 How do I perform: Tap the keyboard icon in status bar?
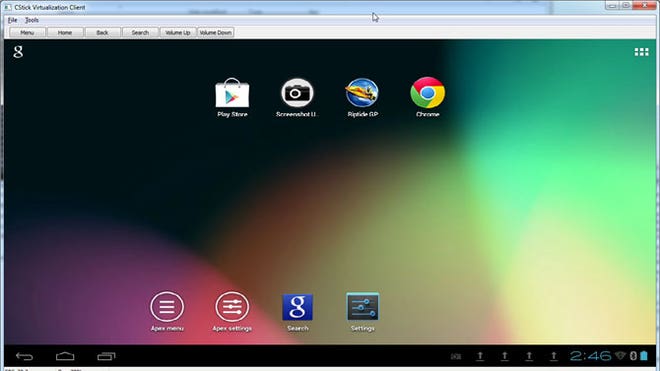pyautogui.click(x=456, y=357)
